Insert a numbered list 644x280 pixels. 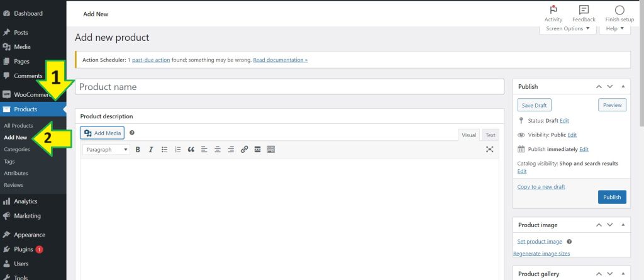click(177, 150)
